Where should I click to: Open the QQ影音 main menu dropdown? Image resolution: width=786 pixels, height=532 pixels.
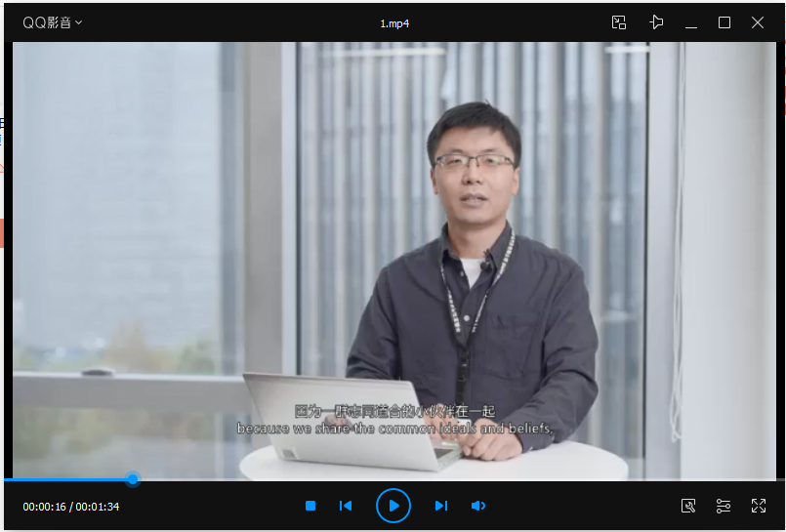(x=52, y=22)
